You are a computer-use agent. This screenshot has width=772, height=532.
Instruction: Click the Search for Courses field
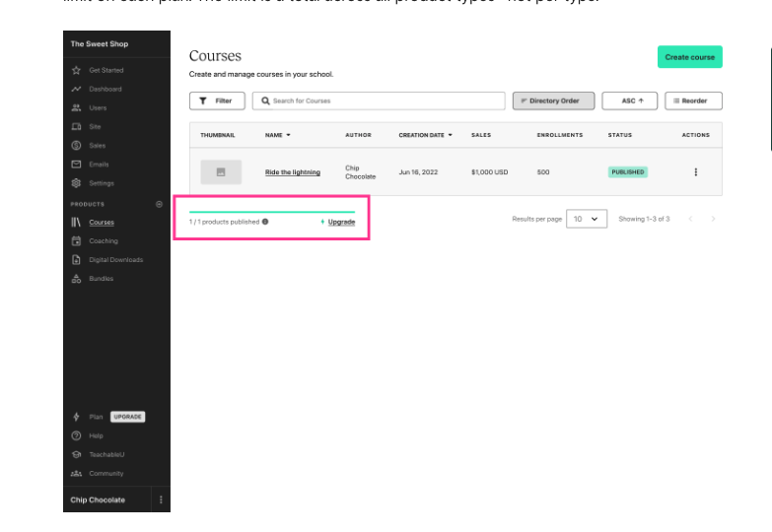(379, 100)
